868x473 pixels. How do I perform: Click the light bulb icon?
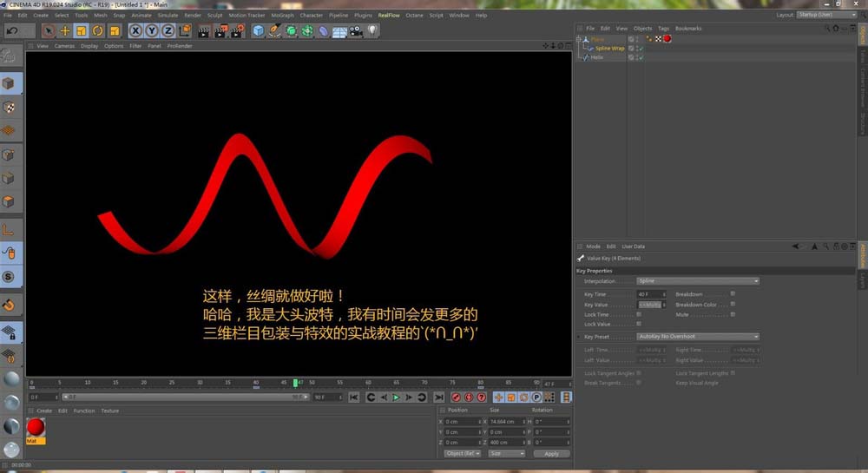pyautogui.click(x=372, y=30)
